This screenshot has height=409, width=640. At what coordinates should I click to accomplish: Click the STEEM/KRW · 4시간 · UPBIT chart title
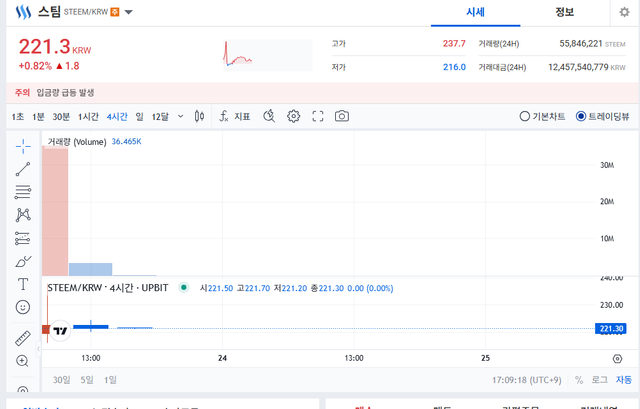[x=108, y=288]
